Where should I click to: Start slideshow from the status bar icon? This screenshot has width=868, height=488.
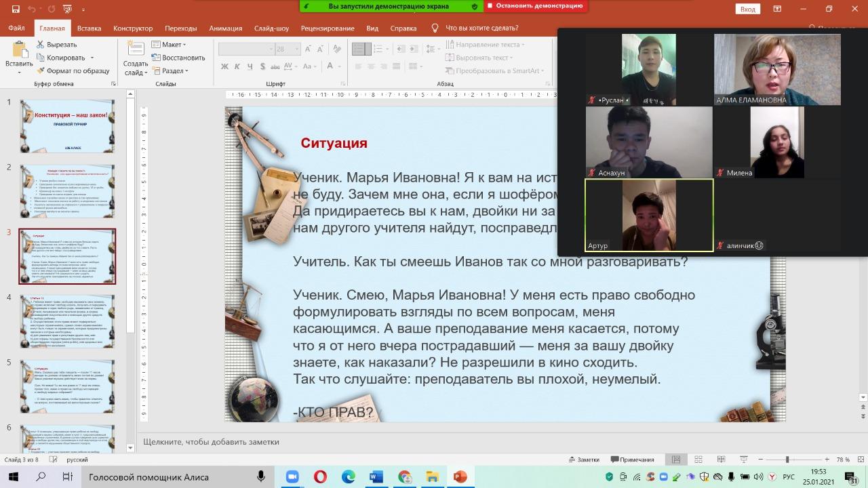(744, 460)
